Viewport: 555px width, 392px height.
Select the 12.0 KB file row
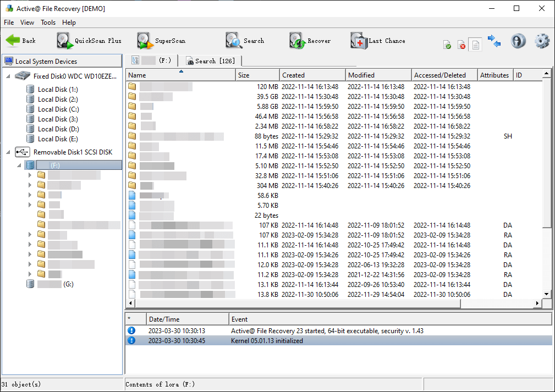coord(334,265)
